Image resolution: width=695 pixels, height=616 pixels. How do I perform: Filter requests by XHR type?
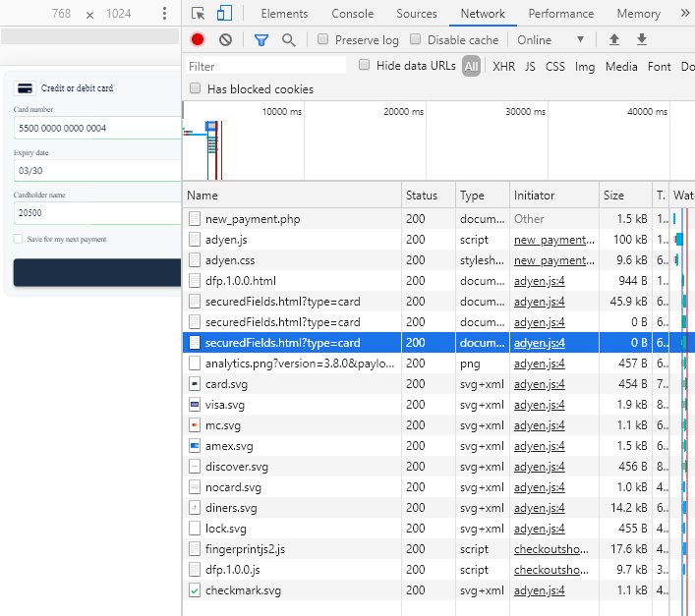coord(503,67)
